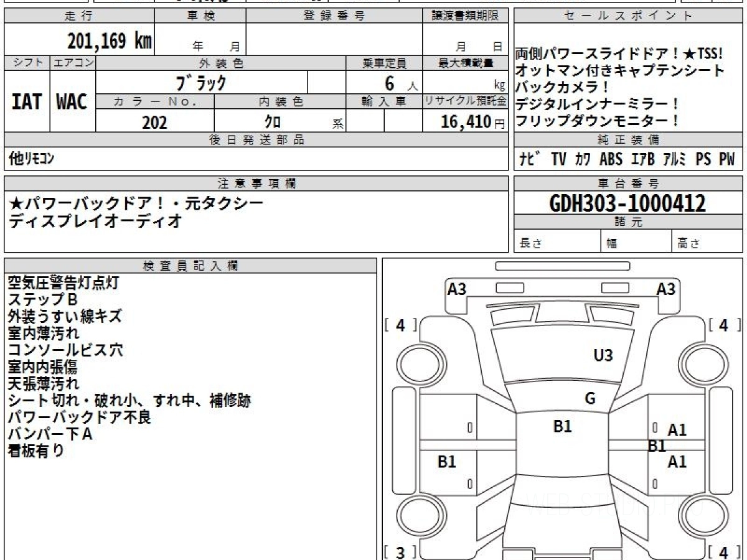The width and height of the screenshot is (747, 560).
Task: Select the 登録番号 header cell
Action: click(x=334, y=16)
